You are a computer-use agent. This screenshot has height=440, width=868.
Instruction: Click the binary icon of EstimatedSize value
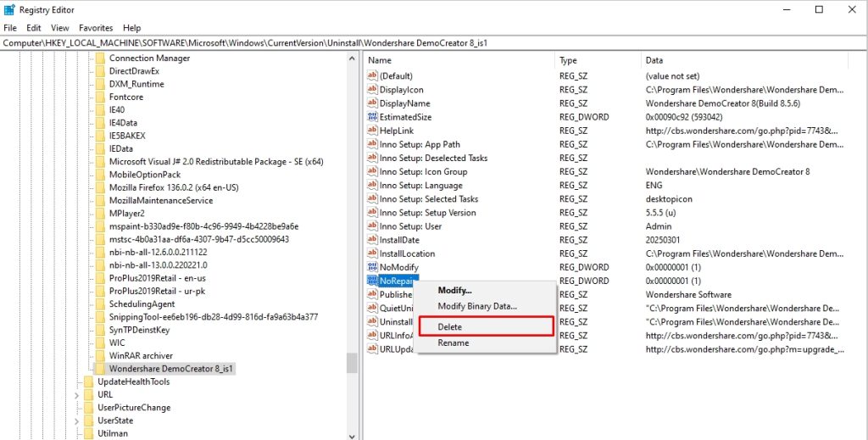373,117
